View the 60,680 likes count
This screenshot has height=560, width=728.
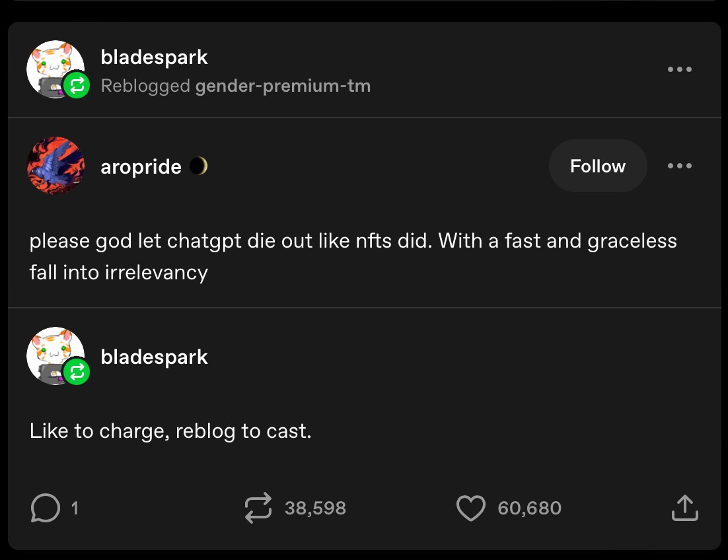[529, 508]
